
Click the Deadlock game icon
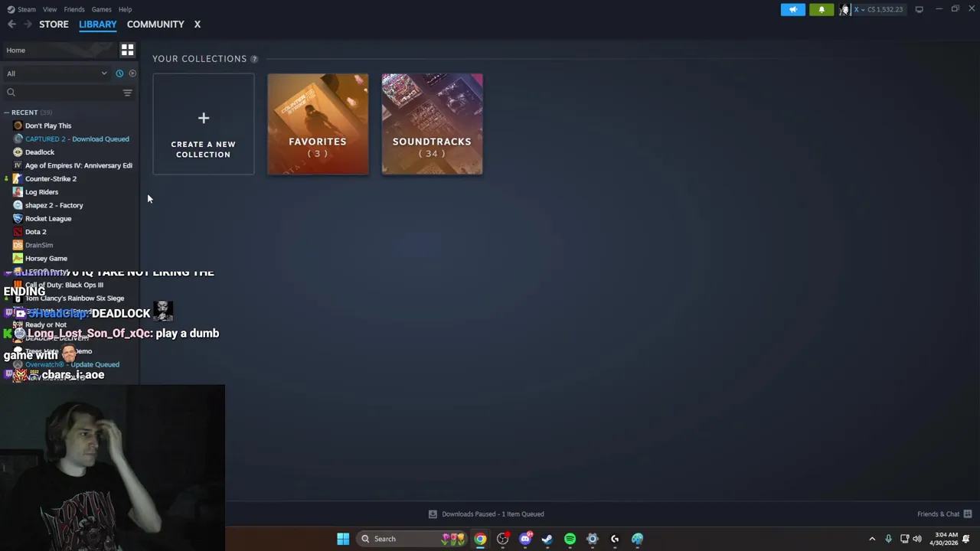tap(18, 152)
